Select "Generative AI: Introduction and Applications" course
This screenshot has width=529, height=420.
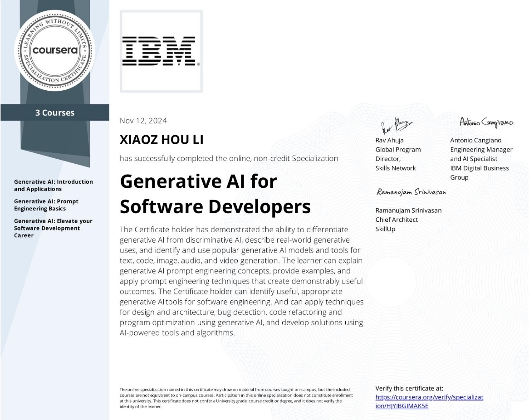53,186
